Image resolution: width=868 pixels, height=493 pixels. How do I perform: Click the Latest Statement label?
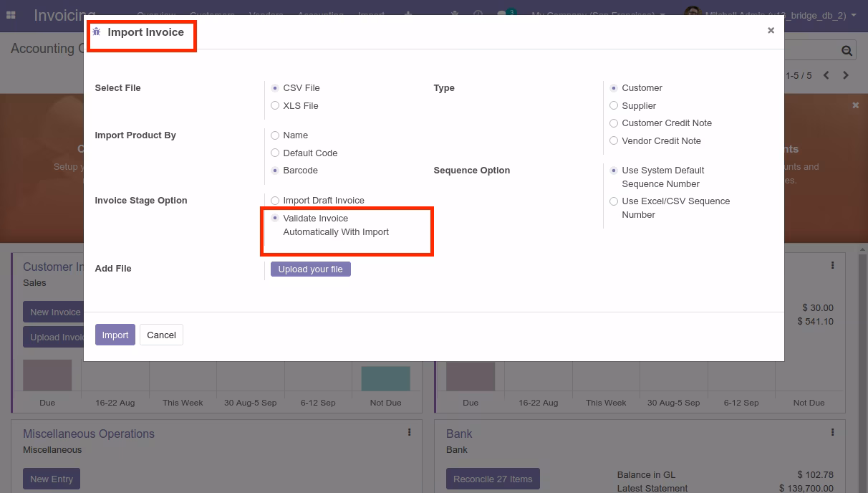point(652,488)
